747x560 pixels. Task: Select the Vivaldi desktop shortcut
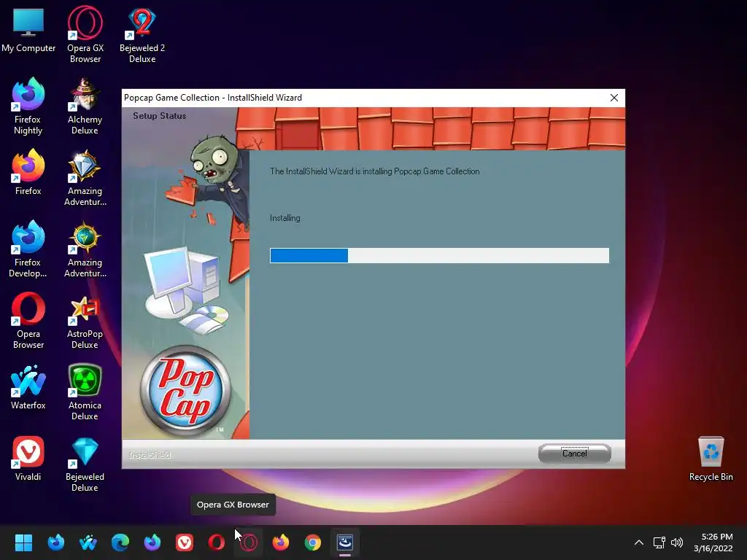[x=28, y=458]
